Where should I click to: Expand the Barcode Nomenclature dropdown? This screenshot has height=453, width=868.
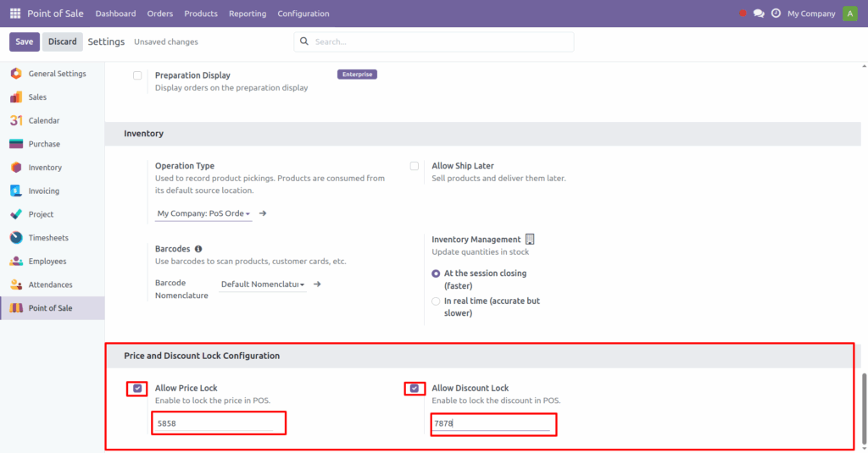pos(263,285)
